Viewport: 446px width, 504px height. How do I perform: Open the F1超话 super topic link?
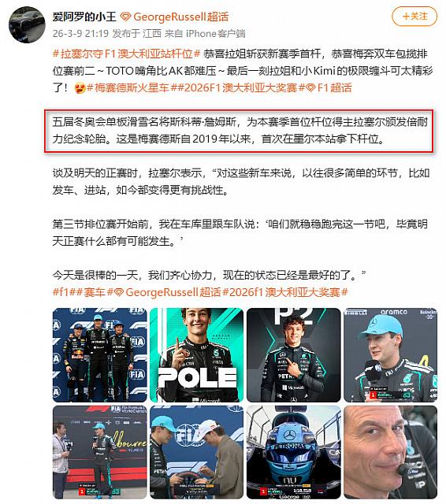point(329,87)
